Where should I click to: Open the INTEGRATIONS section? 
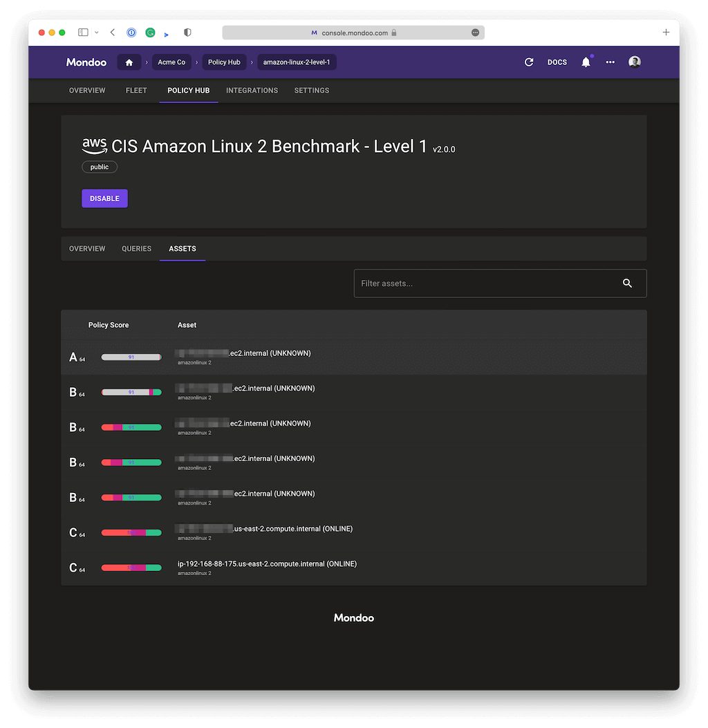[x=252, y=90]
